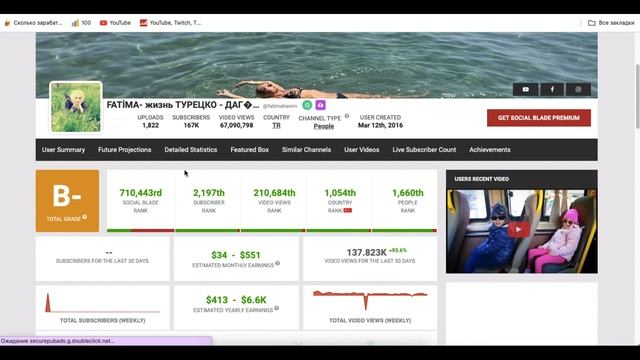This screenshot has height=360, width=640.
Task: Click the purple camera badge beside the channel name
Action: coord(320,105)
